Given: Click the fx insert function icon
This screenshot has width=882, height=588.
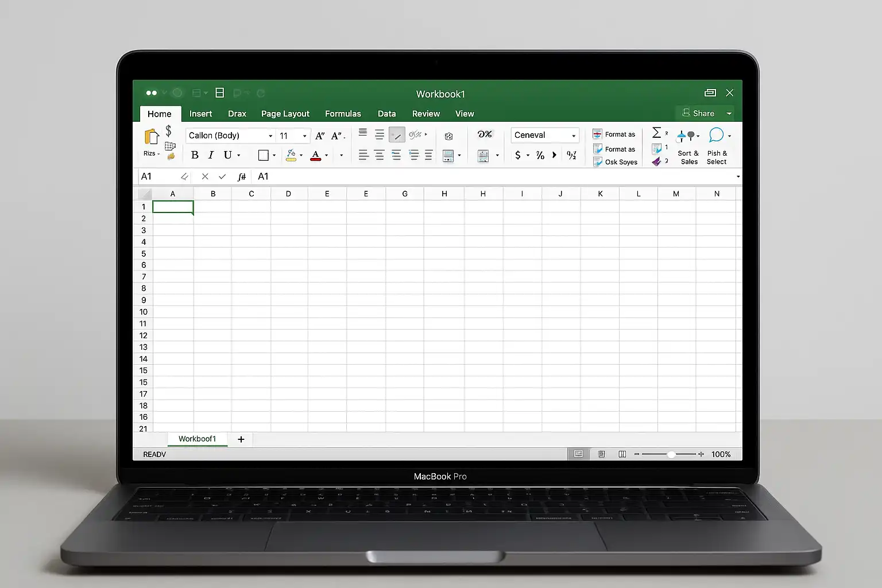Looking at the screenshot, I should 242,177.
